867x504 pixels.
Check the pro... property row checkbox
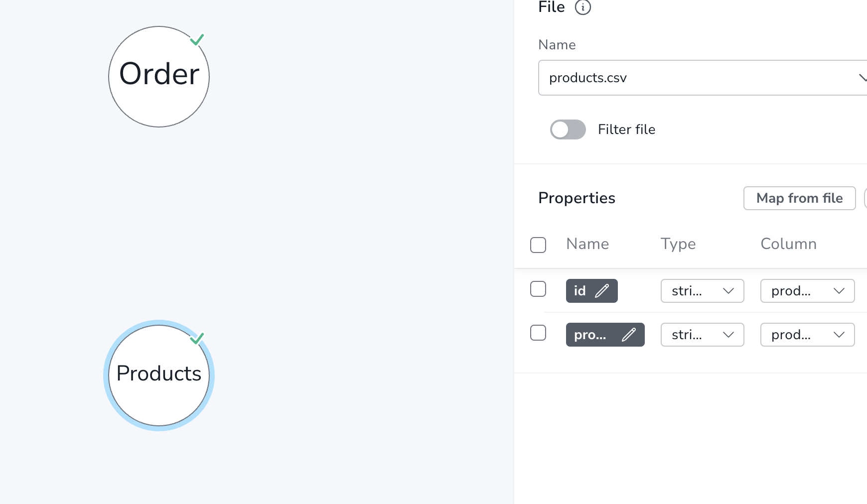[538, 332]
